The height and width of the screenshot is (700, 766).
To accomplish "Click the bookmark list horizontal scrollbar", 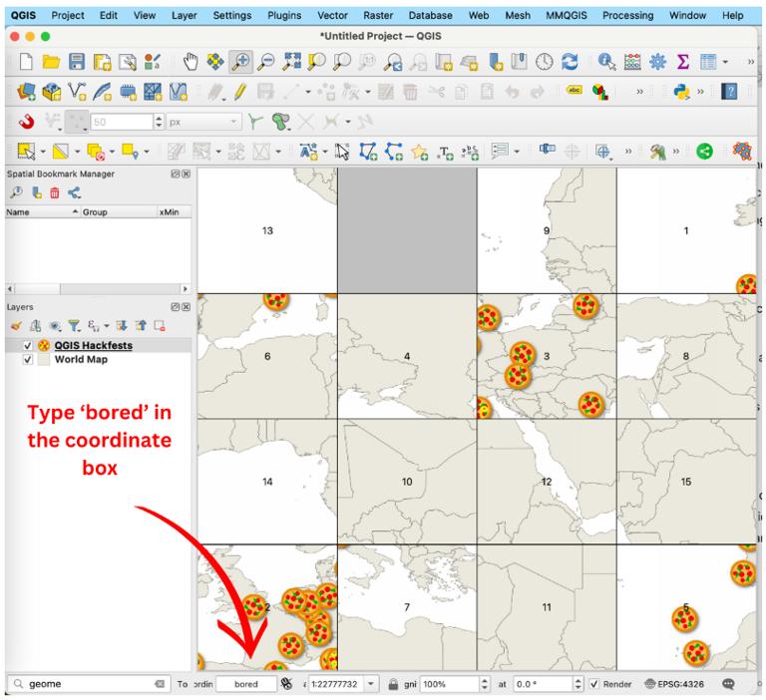I will (98, 289).
